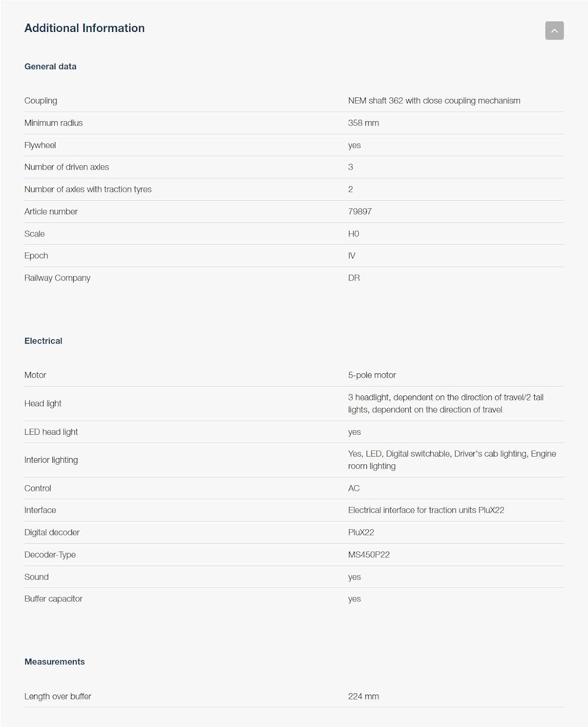Click the H0 scale value

pos(354,234)
